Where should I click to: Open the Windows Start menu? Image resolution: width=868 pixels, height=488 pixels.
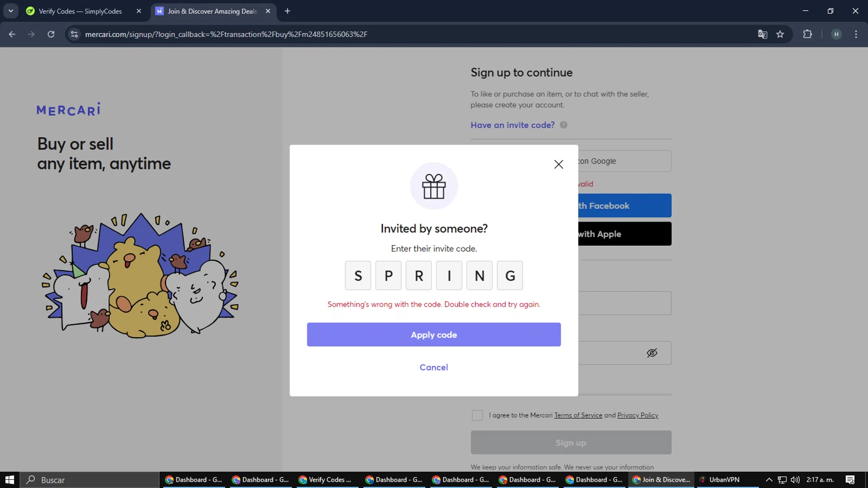(x=10, y=480)
